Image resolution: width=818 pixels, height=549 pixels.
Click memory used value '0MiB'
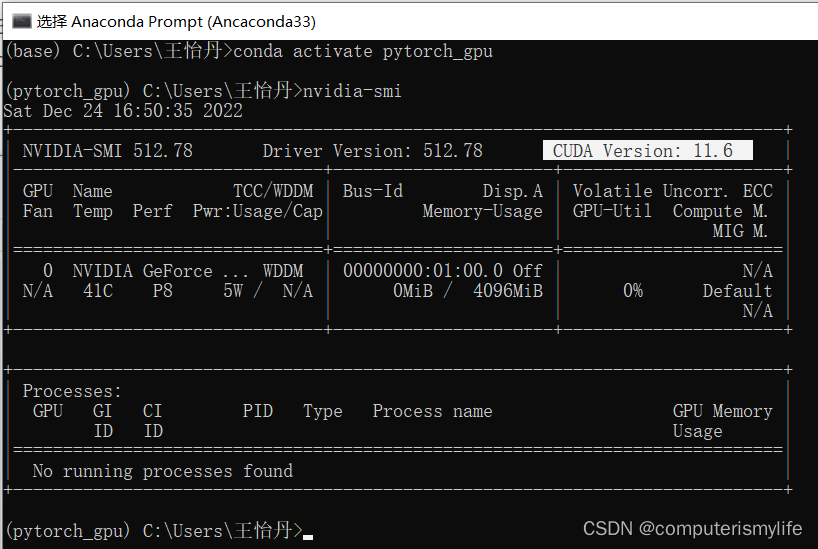click(413, 291)
